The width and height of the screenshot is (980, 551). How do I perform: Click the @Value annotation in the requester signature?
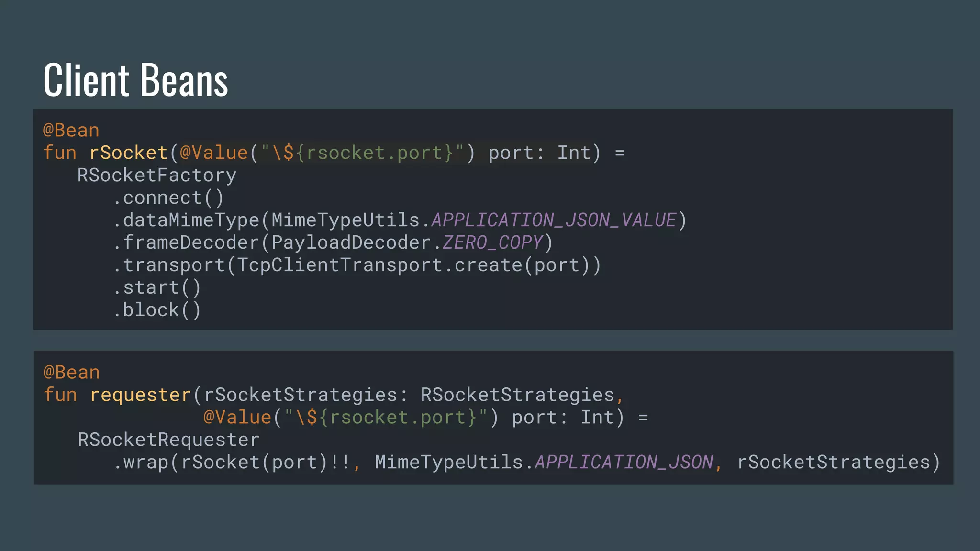pos(237,417)
